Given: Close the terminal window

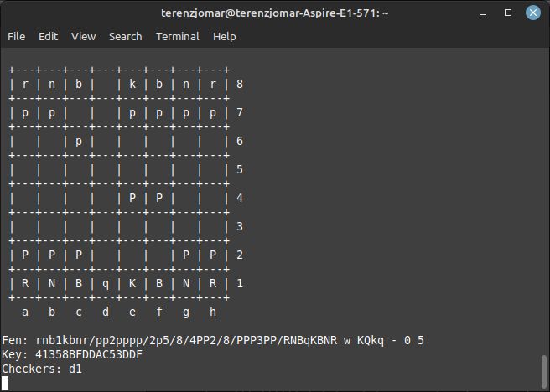Looking at the screenshot, I should pyautogui.click(x=532, y=13).
